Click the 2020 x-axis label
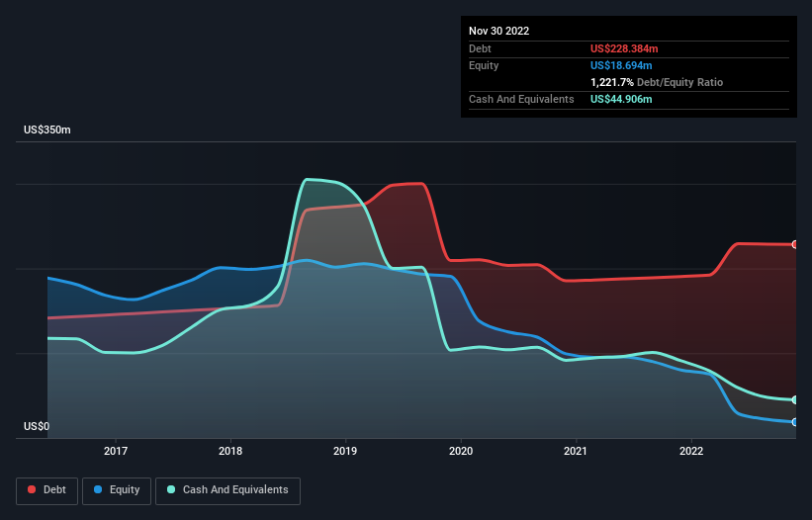 (x=461, y=451)
